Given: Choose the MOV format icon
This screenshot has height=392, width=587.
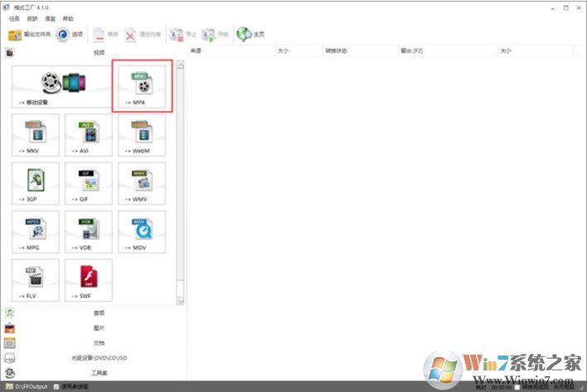Looking at the screenshot, I should pyautogui.click(x=142, y=231).
